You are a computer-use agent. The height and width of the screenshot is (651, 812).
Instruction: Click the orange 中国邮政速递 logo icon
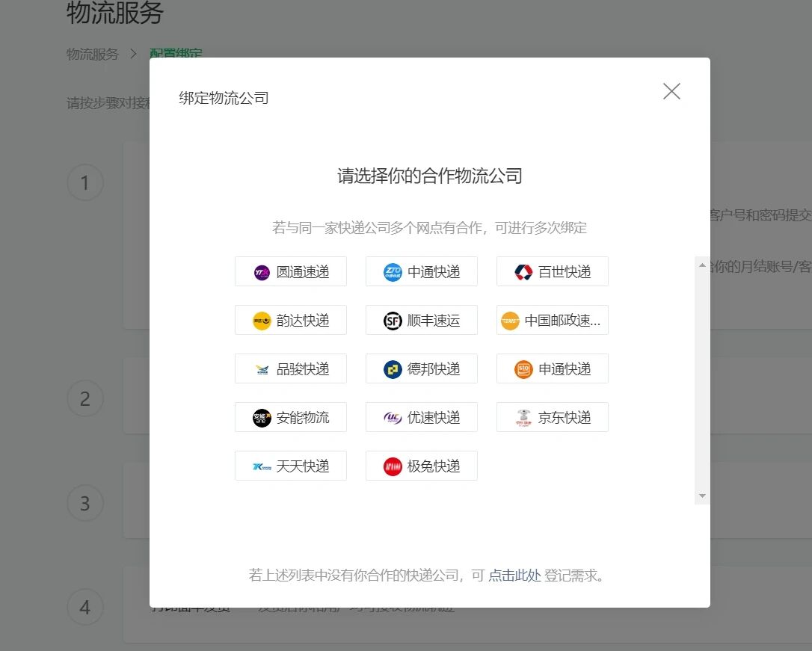coord(510,321)
